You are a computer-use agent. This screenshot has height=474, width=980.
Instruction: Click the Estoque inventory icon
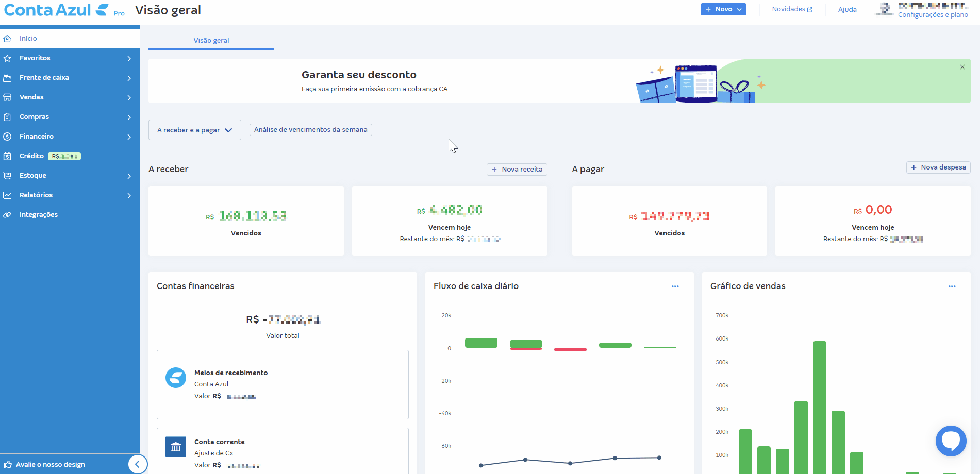click(x=7, y=176)
